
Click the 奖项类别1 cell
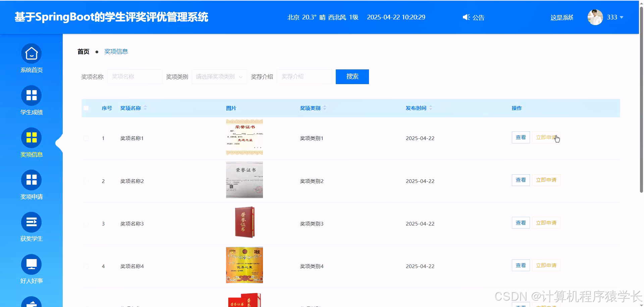coord(312,138)
